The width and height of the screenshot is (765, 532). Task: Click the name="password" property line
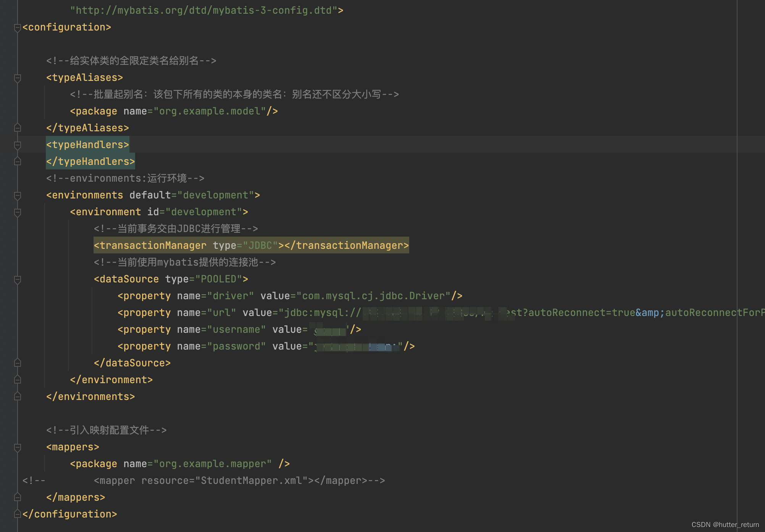tap(266, 346)
